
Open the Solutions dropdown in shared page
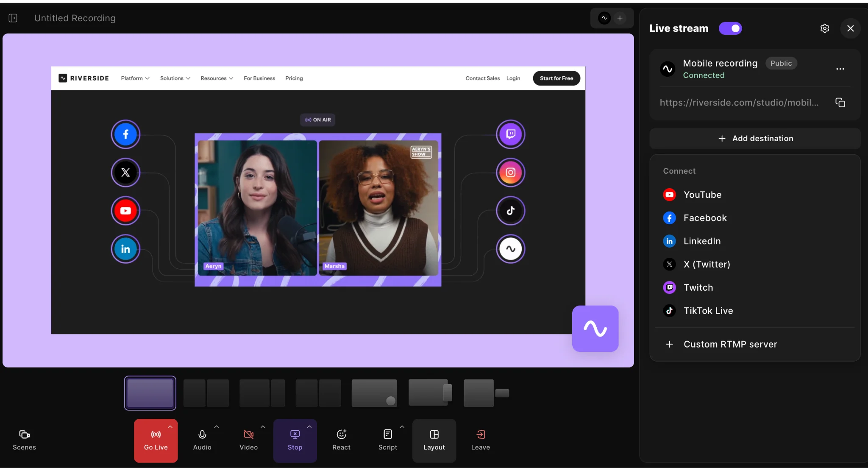(x=175, y=78)
